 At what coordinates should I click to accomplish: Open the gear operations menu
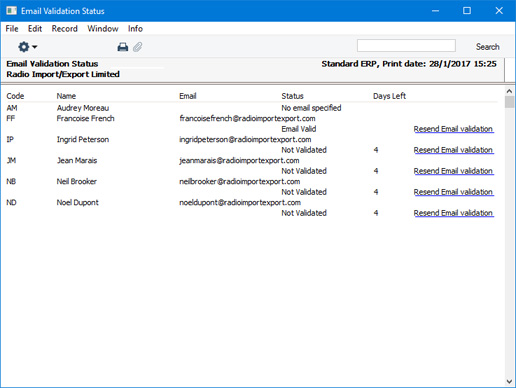point(27,47)
